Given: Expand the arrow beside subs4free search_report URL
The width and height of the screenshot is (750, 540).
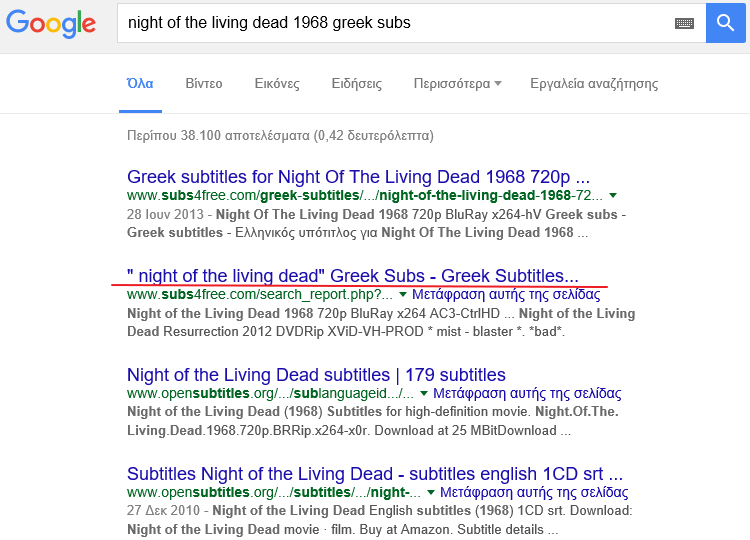Looking at the screenshot, I should [x=403, y=294].
